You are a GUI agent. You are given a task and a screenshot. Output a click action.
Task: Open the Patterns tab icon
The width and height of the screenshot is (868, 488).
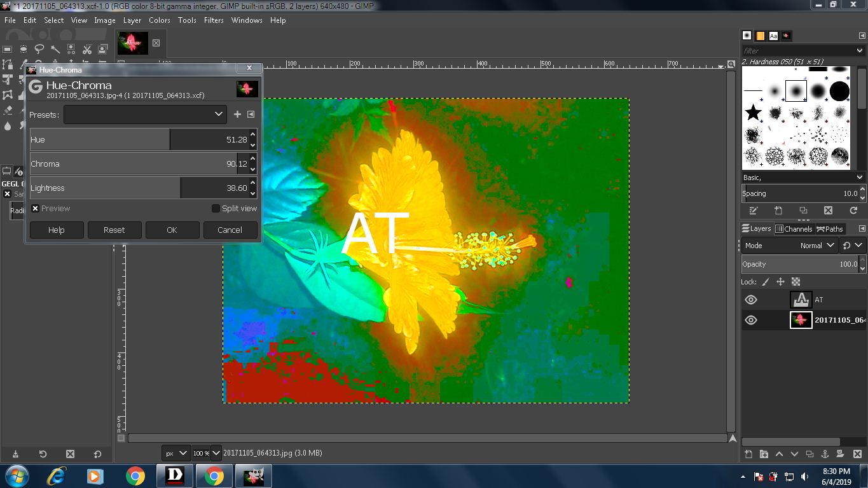pyautogui.click(x=760, y=36)
